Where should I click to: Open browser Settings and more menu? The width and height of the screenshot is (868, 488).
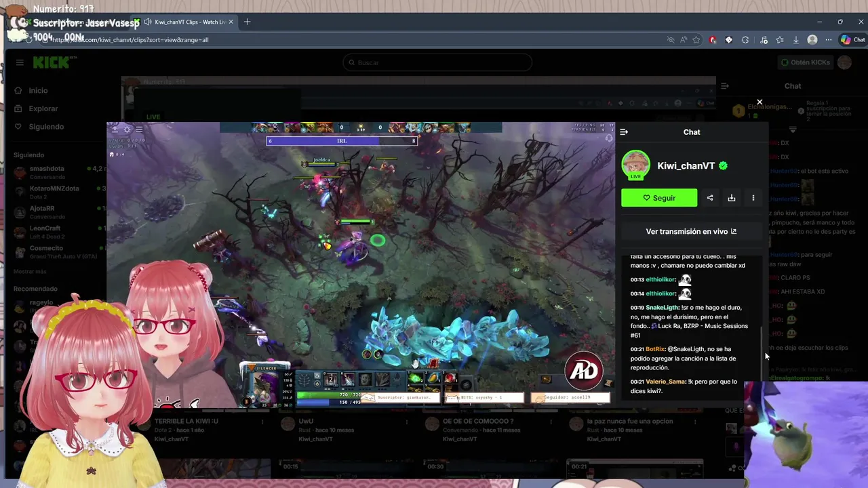(x=829, y=40)
